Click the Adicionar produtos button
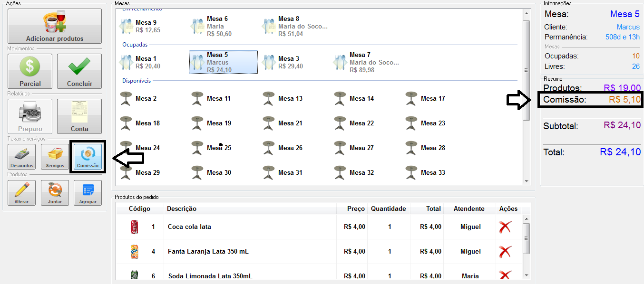Viewport: 644px width, 284px height. tap(55, 26)
